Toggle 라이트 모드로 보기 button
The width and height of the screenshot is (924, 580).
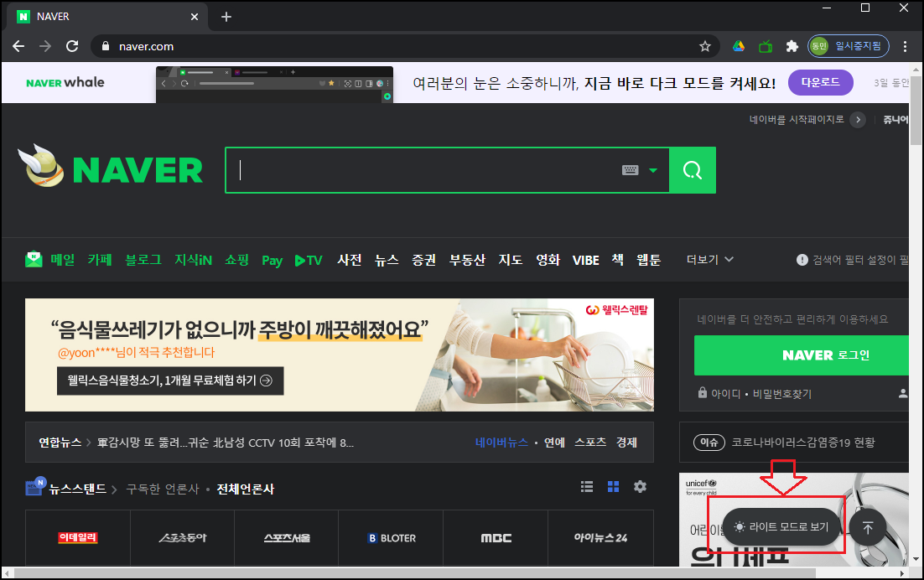(x=782, y=527)
